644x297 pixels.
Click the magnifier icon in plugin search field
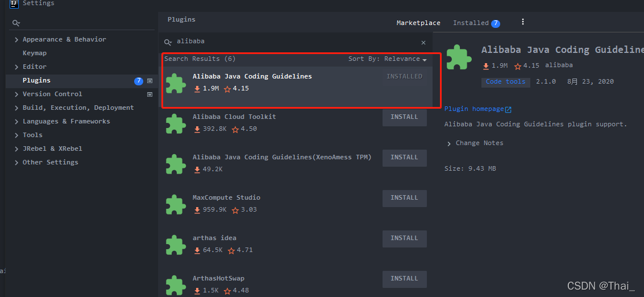click(x=168, y=42)
